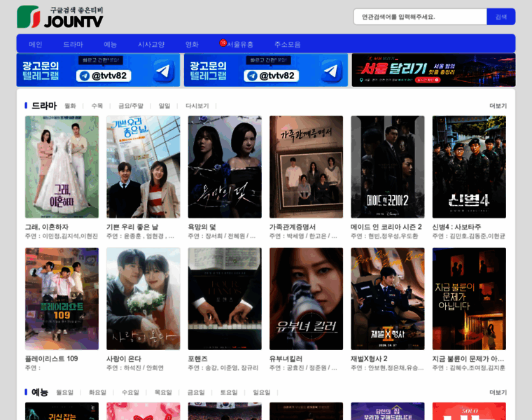Click the @tvtv82 Telegram handle in first banner

click(x=104, y=76)
